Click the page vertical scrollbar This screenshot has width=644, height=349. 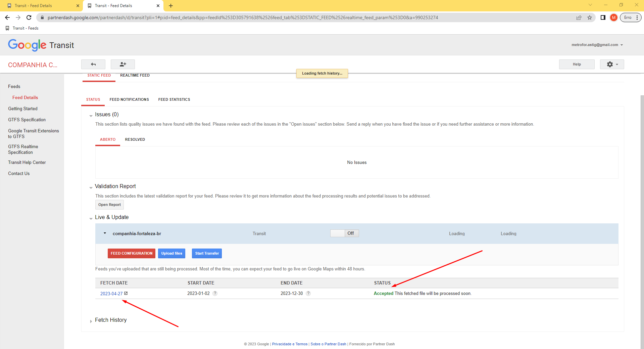pos(642,222)
